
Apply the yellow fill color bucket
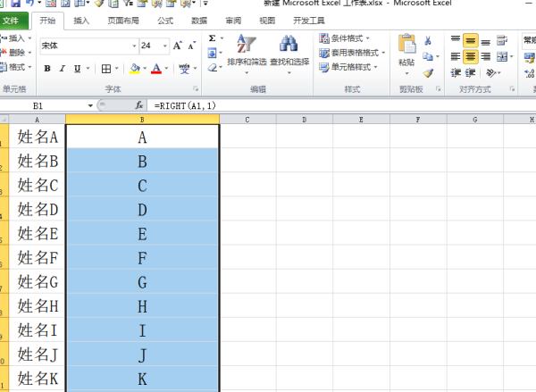(x=135, y=69)
